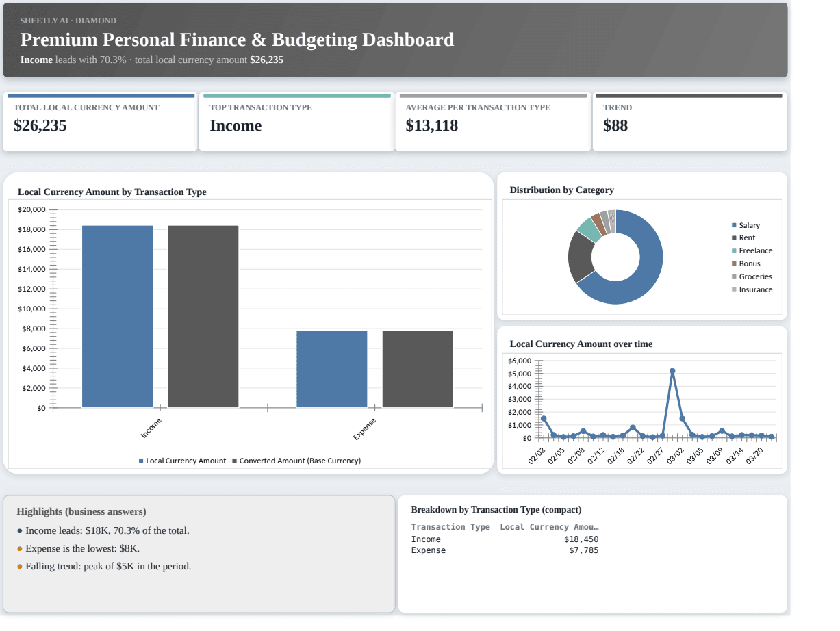The height and width of the screenshot is (631, 840).
Task: Click the Highlights (business answers) heading
Action: tap(81, 511)
